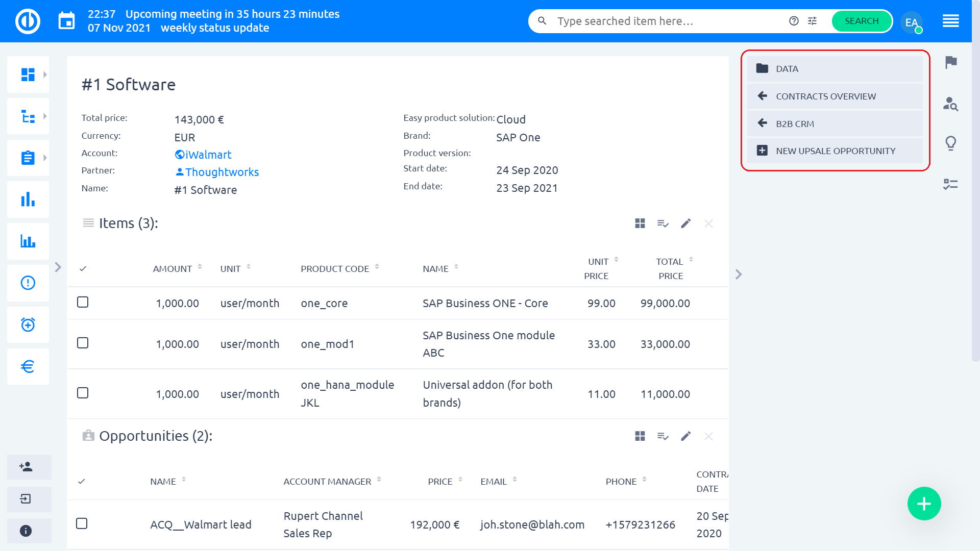Open search filter tune icon

point(813,21)
